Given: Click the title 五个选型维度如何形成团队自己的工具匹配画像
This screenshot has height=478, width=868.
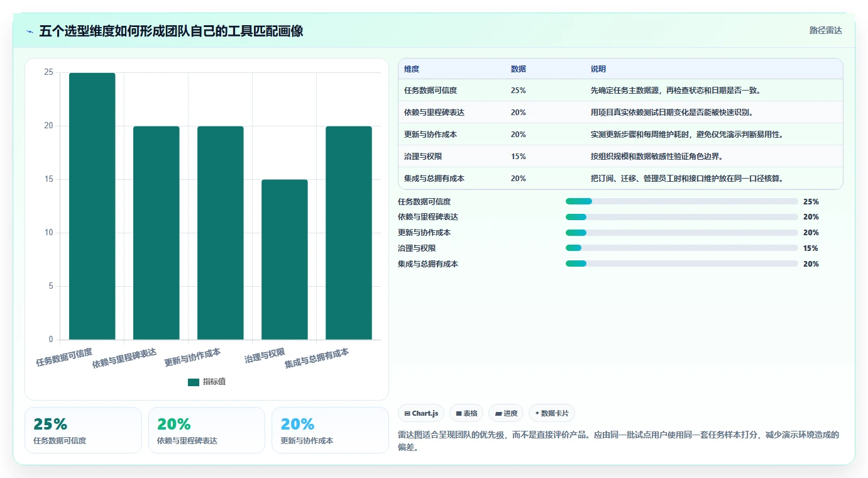Looking at the screenshot, I should pyautogui.click(x=171, y=31).
